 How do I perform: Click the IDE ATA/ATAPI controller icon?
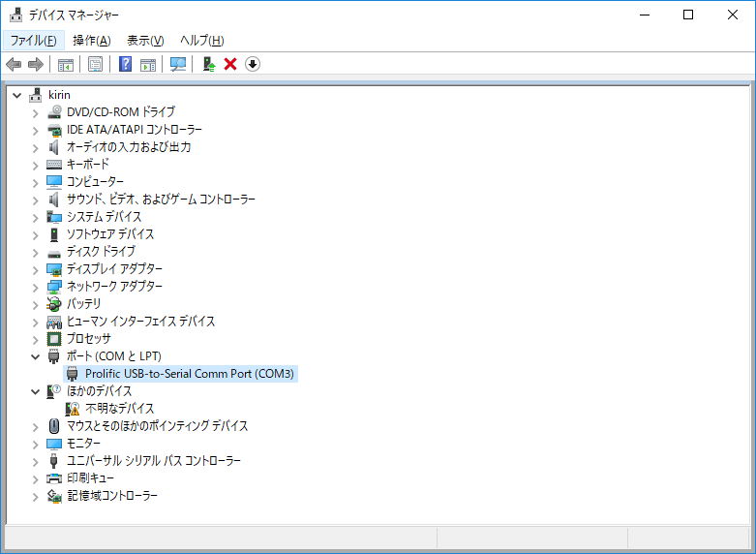pos(54,130)
